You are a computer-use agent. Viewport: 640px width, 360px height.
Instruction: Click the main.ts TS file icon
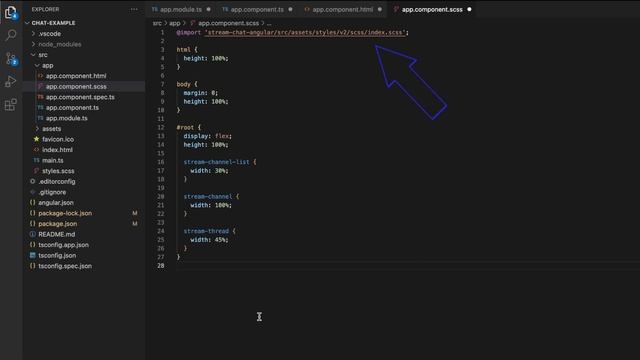pyautogui.click(x=36, y=160)
